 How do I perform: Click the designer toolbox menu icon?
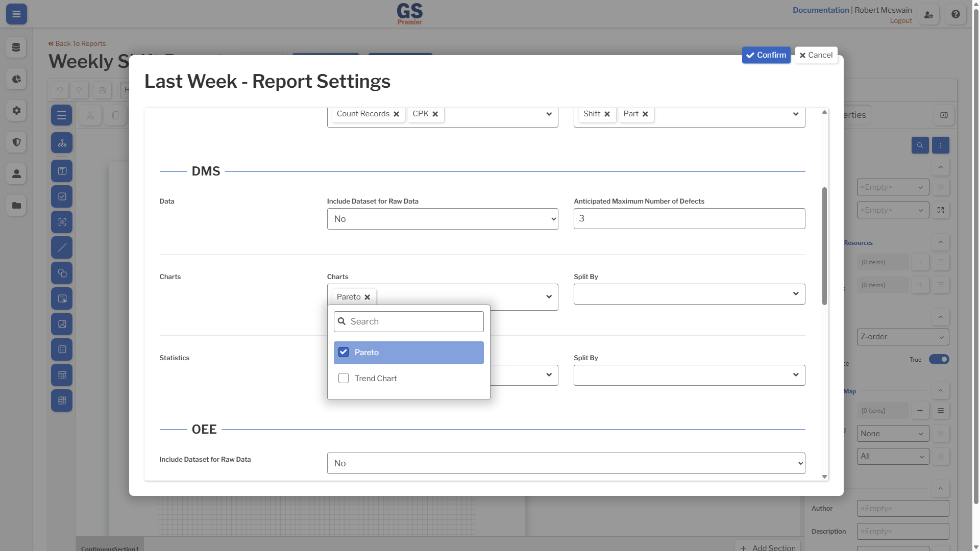[x=62, y=115]
